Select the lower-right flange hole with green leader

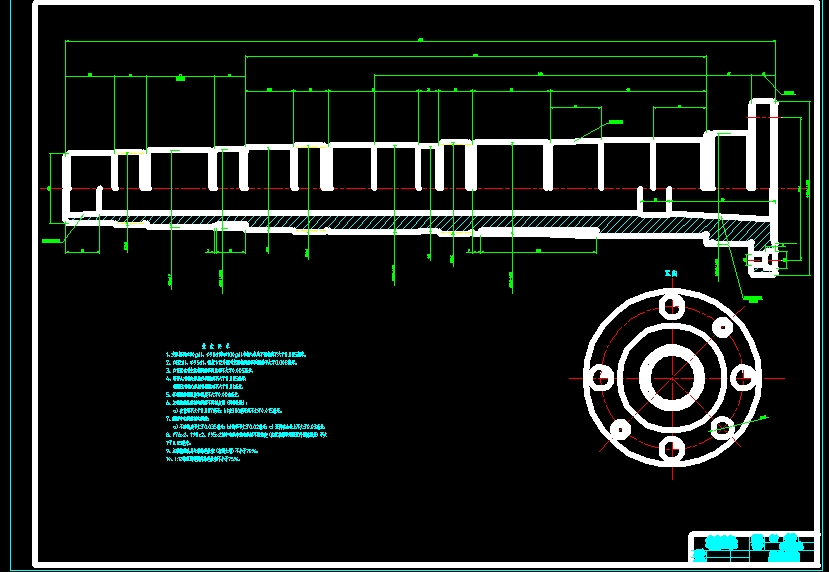(722, 426)
